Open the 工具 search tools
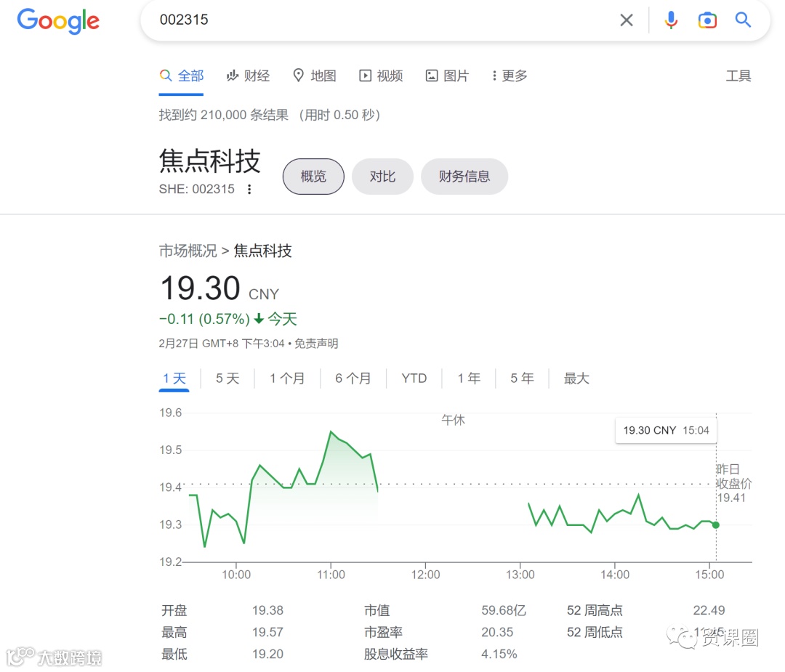Viewport: 785px width, 672px height. point(738,76)
